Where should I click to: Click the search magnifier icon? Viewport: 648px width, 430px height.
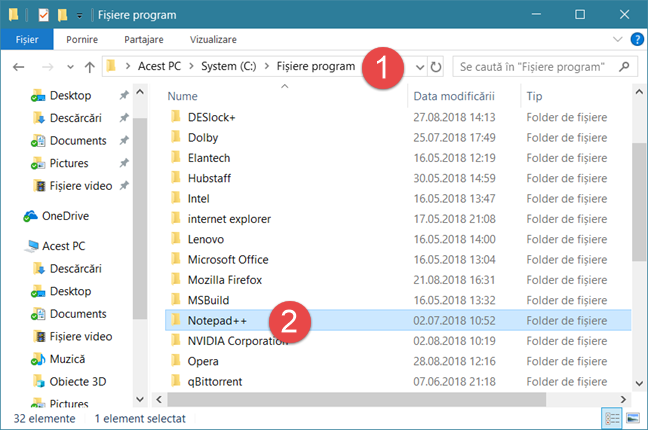coord(624,67)
